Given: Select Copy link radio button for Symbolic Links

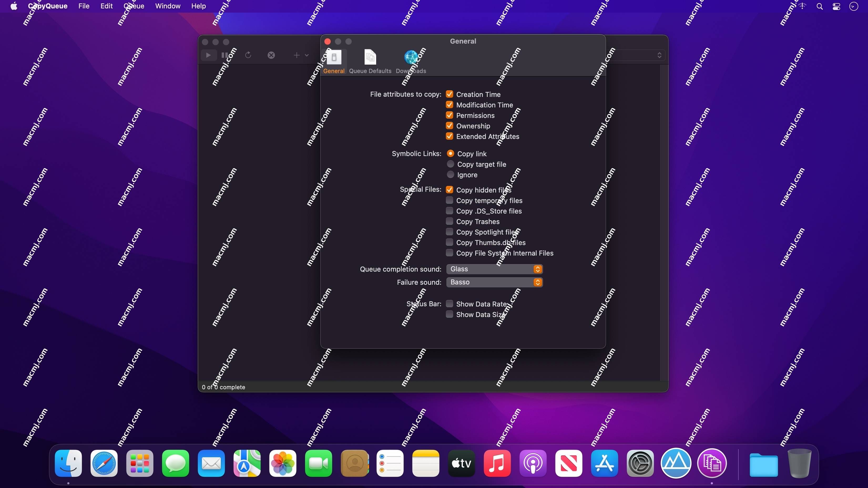Looking at the screenshot, I should tap(450, 154).
